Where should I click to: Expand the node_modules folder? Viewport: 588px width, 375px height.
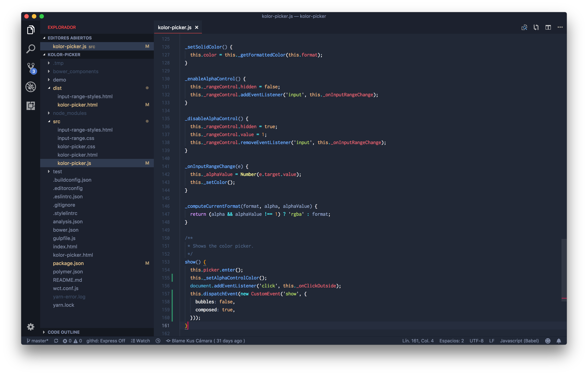tap(70, 113)
